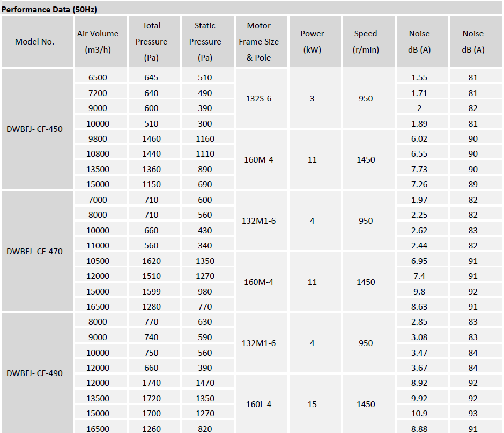504x433 pixels.
Task: Select Motor Frame Size & Pole header
Action: [x=258, y=42]
